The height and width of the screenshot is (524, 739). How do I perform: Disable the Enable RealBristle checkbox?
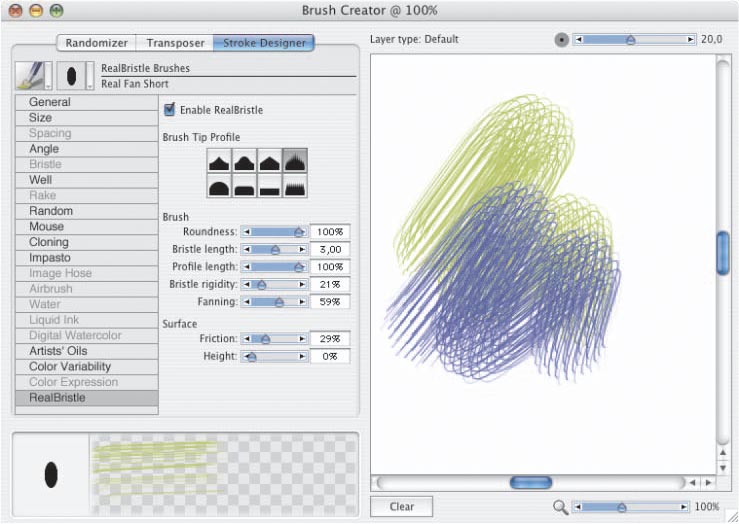pos(169,109)
